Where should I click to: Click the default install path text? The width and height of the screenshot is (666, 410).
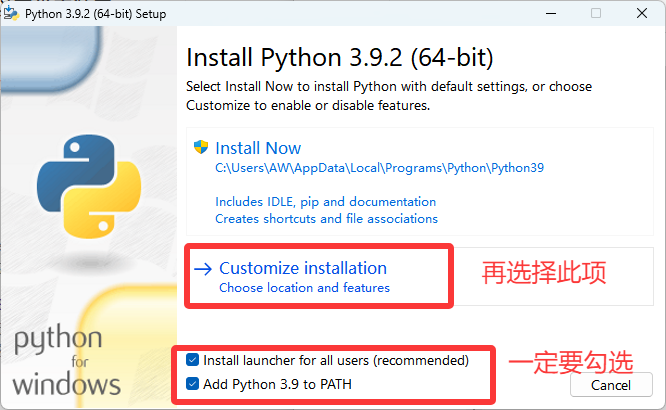point(379,168)
